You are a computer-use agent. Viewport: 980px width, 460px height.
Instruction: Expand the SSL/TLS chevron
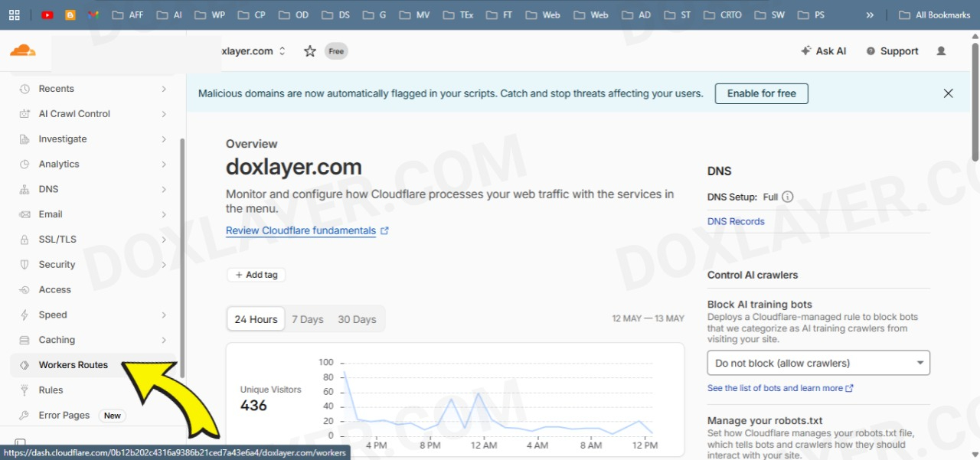[164, 240]
